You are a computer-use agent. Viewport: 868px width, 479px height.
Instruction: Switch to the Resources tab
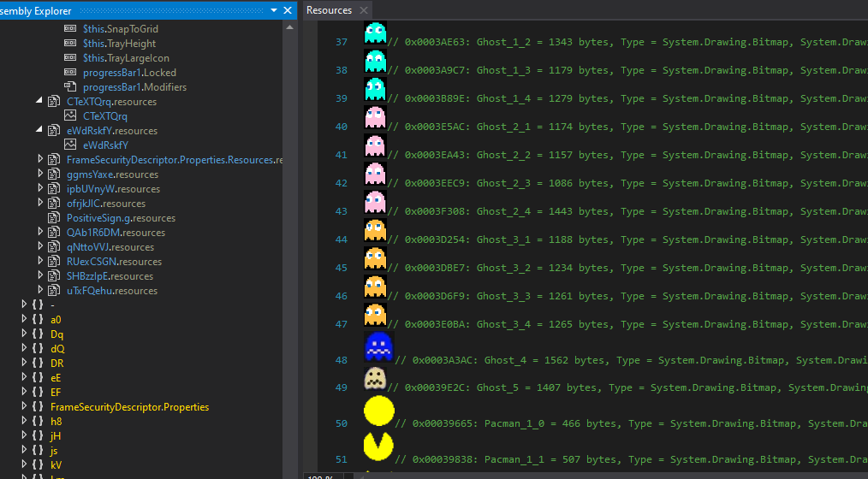click(329, 10)
